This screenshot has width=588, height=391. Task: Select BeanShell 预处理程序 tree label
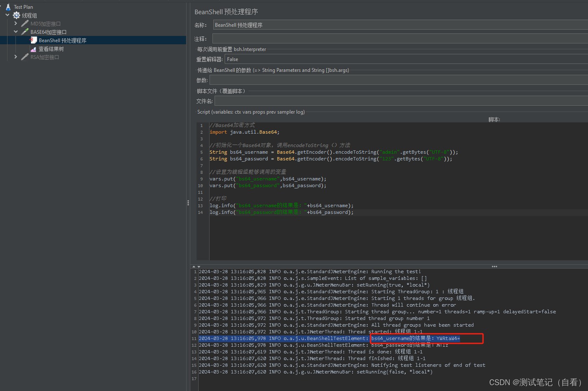(63, 41)
